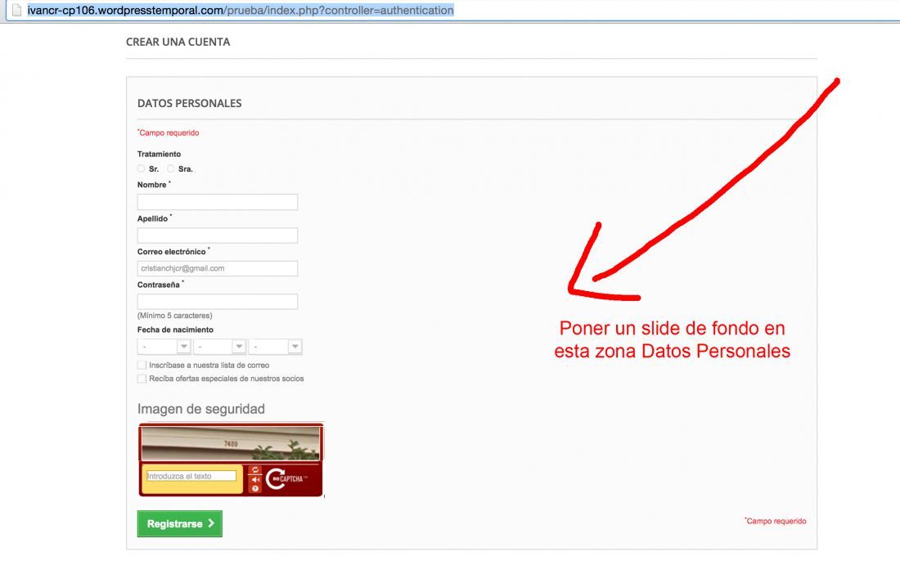Switch reCAPTCHA to audio challenge
This screenshot has height=588, width=900.
(x=255, y=479)
